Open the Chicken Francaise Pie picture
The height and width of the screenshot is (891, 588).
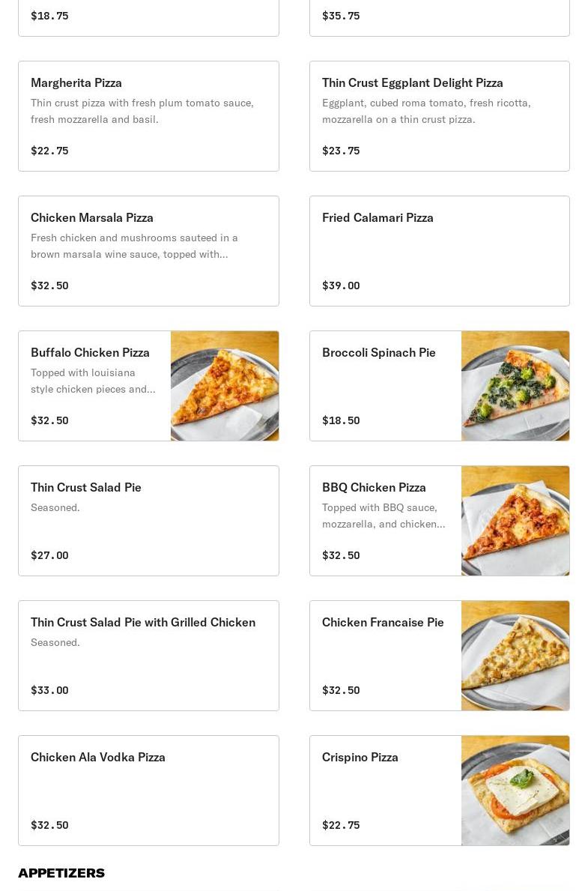tap(515, 656)
